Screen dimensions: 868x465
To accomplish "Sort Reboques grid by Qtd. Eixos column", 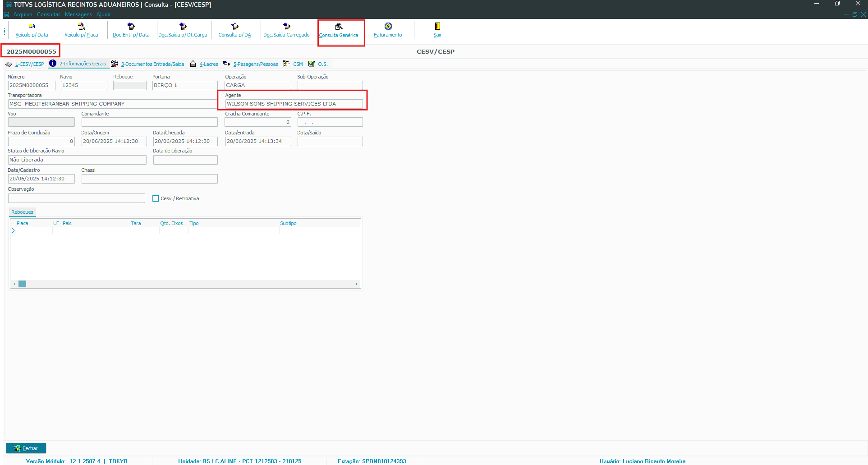I will 171,223.
